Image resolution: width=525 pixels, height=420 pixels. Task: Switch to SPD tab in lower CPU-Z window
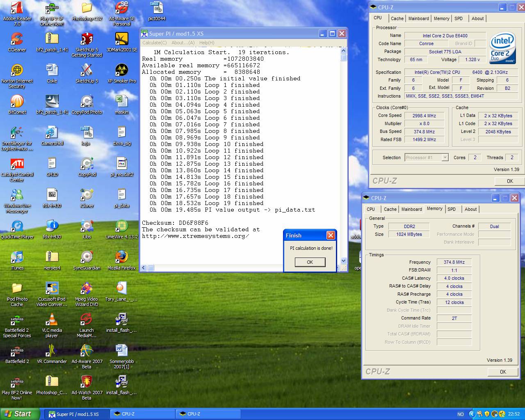coord(452,209)
